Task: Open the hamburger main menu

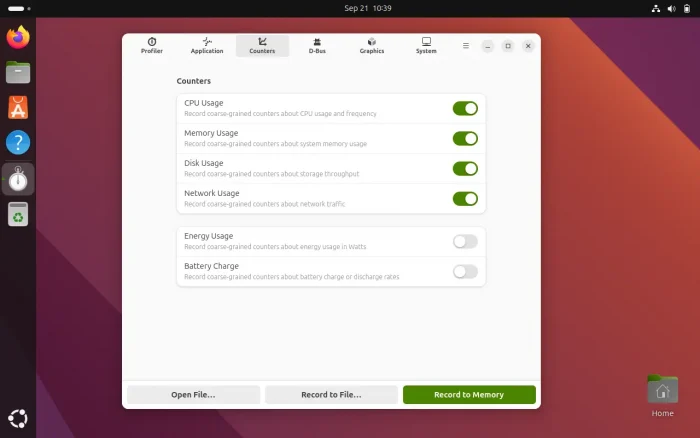Action: pyautogui.click(x=466, y=46)
